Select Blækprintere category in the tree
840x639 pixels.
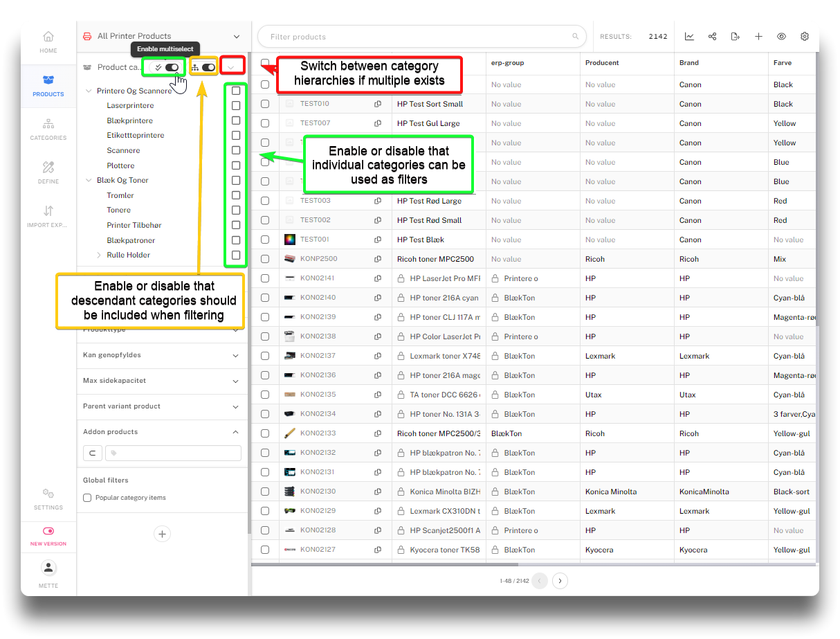pyautogui.click(x=130, y=120)
